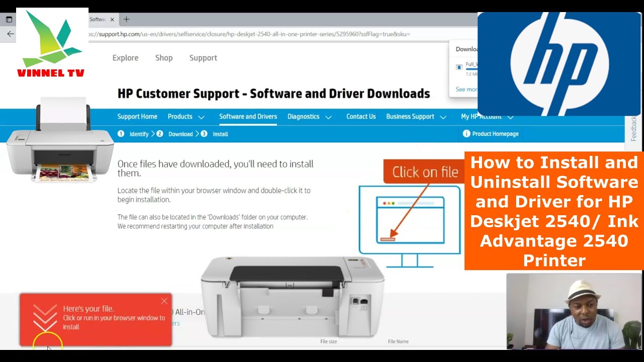Expand the Diagnostics dropdown

(x=309, y=117)
